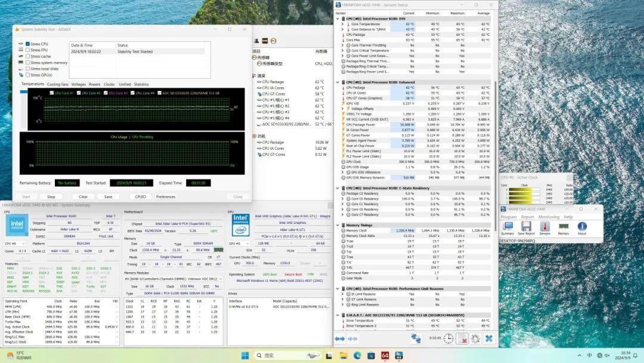Screen dimensions: 644x363
Task: Click the Save Report floppy disk icon
Action: 526,227
